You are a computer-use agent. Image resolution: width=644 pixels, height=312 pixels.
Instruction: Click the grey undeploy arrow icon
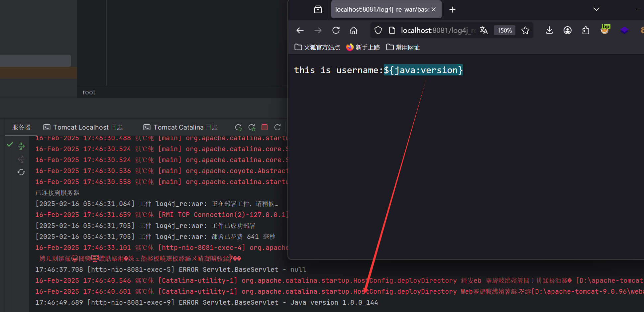[x=21, y=159]
